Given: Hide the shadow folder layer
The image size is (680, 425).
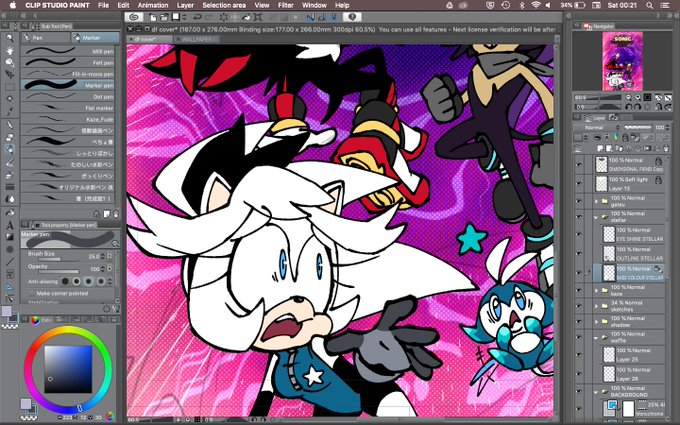Looking at the screenshot, I should coord(579,321).
